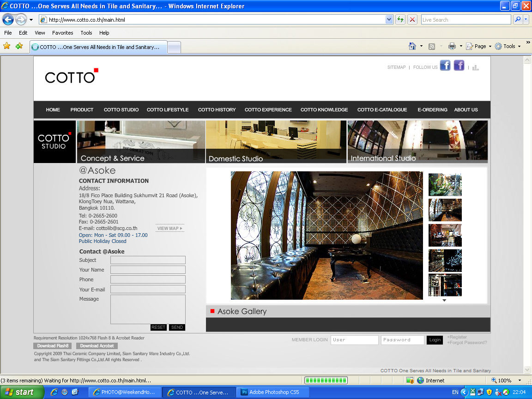Click the Login button

[435, 340]
